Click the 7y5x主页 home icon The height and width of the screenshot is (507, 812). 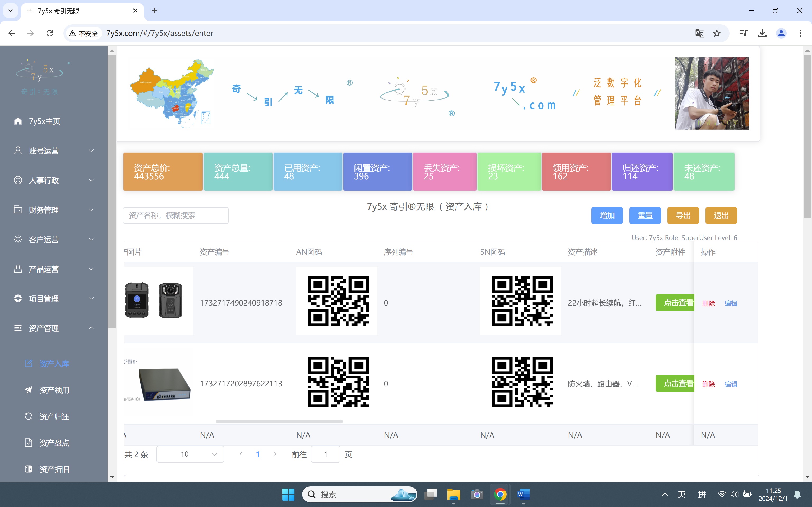[18, 121]
